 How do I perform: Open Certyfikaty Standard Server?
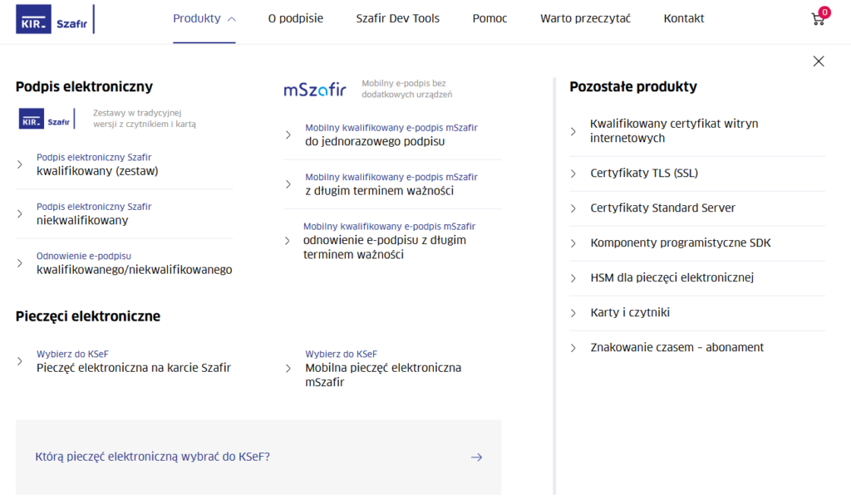click(662, 208)
